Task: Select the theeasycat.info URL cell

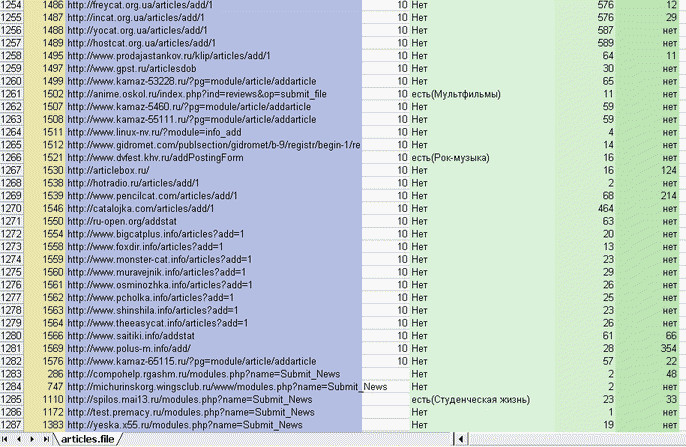Action: (x=214, y=323)
